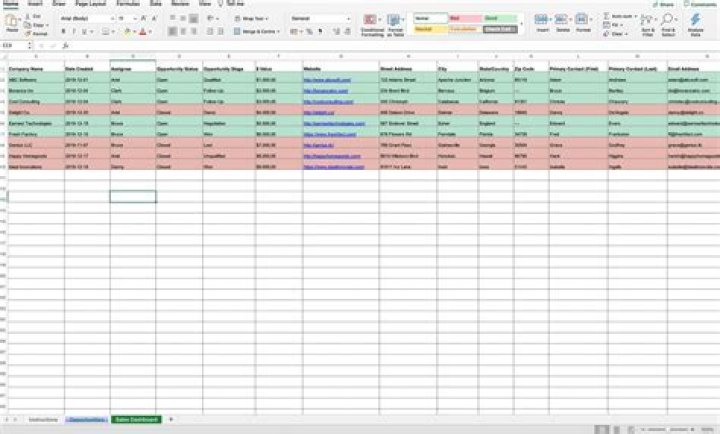Increase decimal places
720x434 pixels.
337,32
